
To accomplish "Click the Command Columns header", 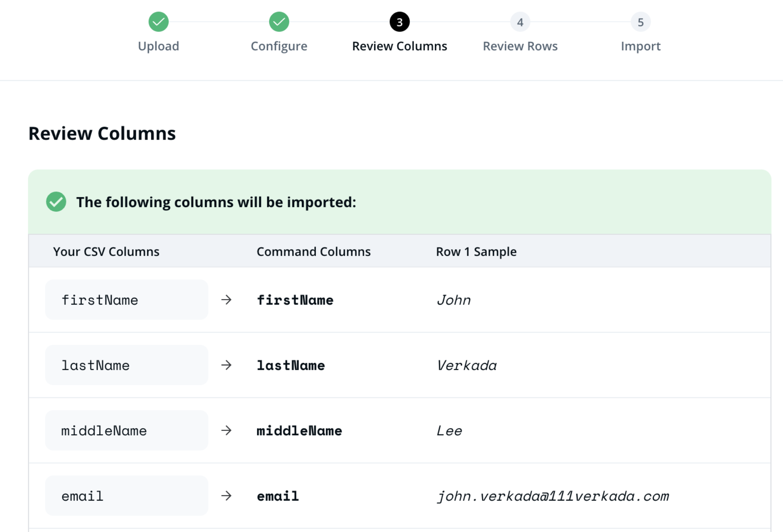I will (x=313, y=252).
